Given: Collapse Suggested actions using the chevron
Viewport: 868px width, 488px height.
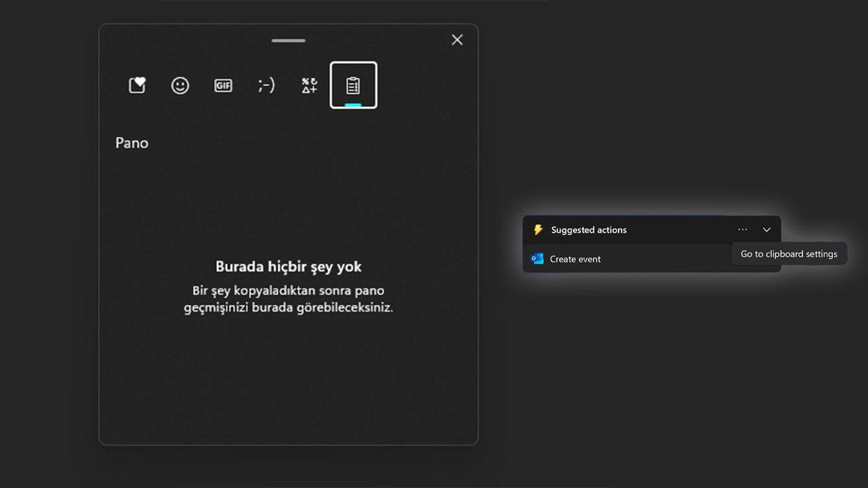Looking at the screenshot, I should coord(766,229).
